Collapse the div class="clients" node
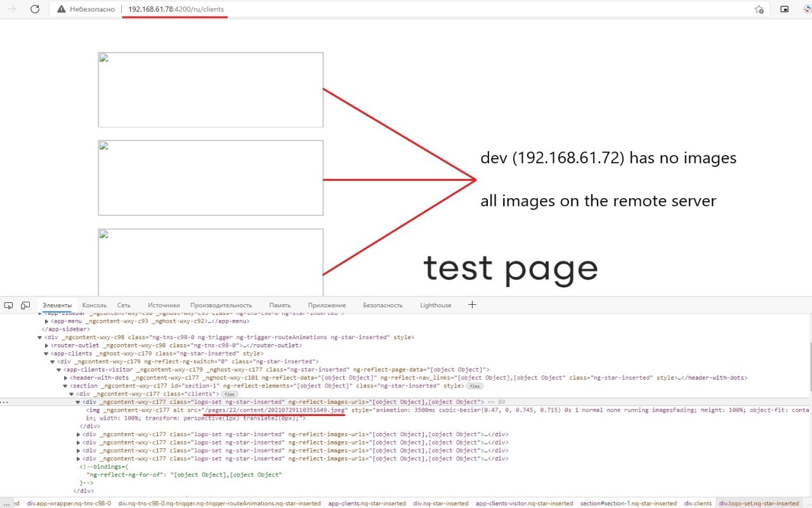Screen dimensions: 812x508 (72, 394)
